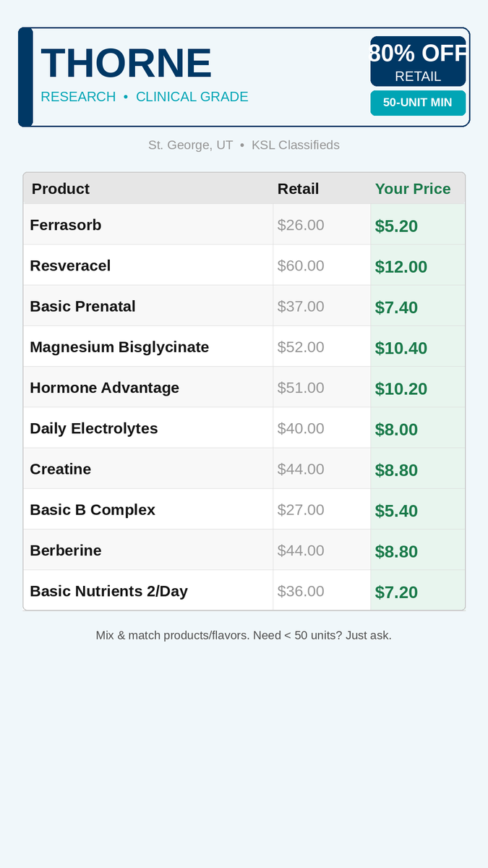Image resolution: width=488 pixels, height=868 pixels.
Task: Click the Retail column header
Action: point(298,189)
